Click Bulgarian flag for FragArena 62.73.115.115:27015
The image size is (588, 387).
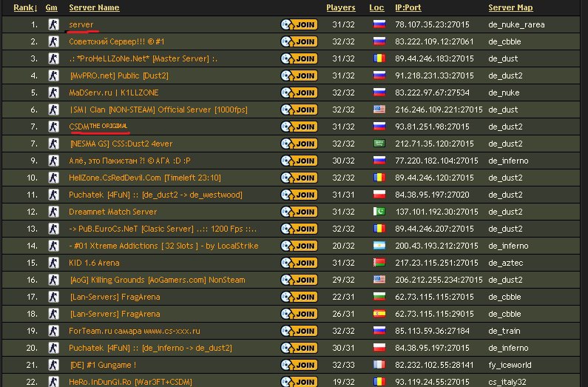point(379,297)
